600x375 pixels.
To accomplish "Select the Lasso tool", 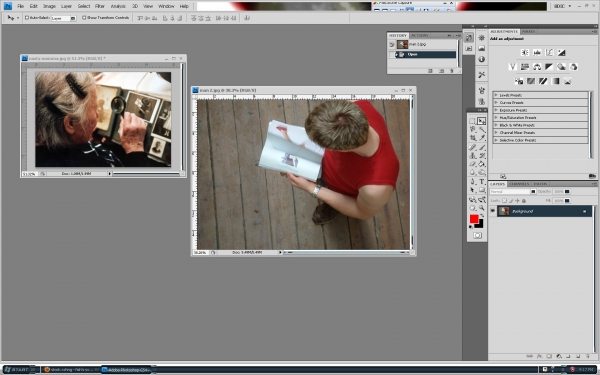I will (x=472, y=129).
